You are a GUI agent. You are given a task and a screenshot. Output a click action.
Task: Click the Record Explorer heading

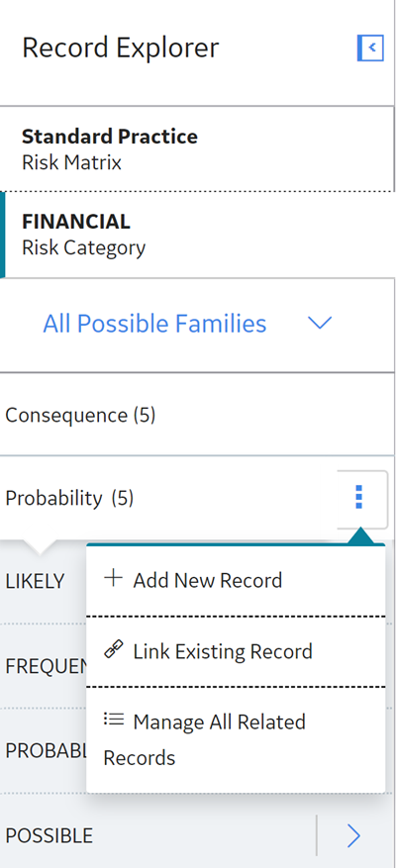120,48
